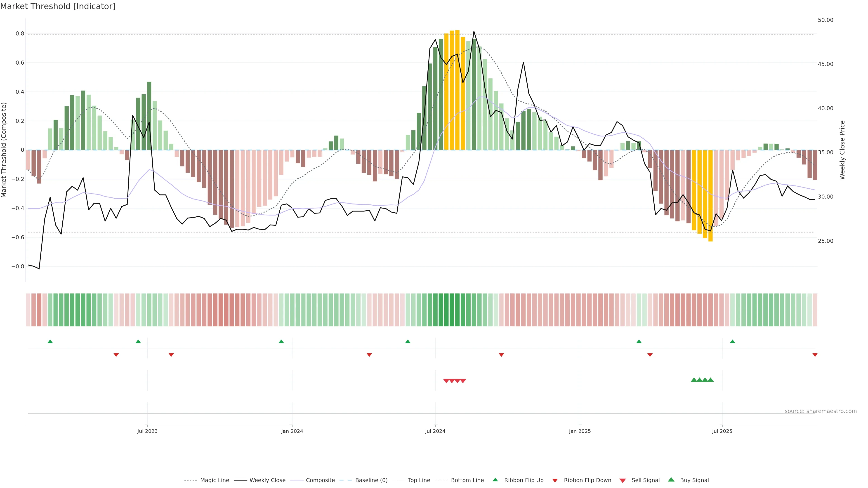868x488 pixels.
Task: Click the Ribbon Flip Down legend triangle icon
Action: tap(555, 480)
